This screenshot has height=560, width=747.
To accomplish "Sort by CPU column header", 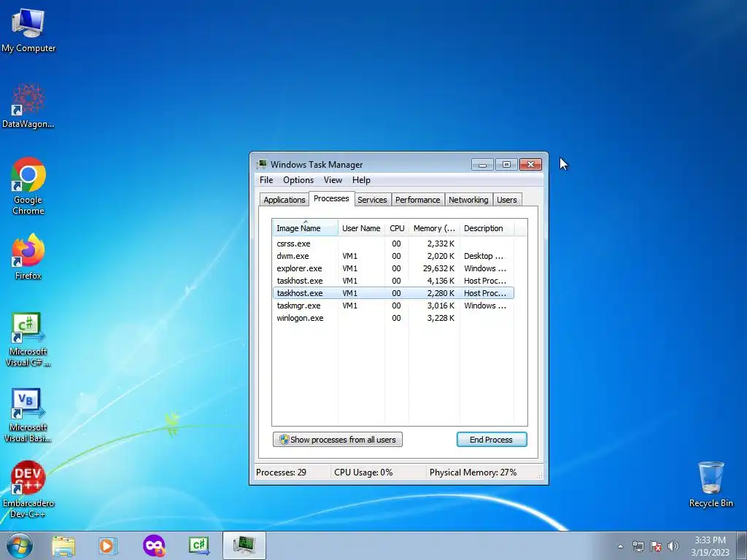I will pyautogui.click(x=397, y=228).
